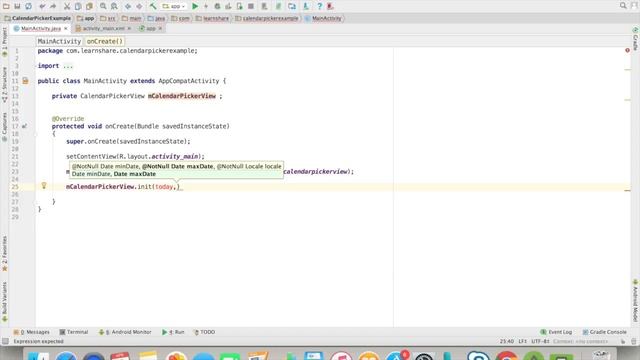Navigate back with the left arrow
640x360 pixels.
pyautogui.click(x=128, y=6)
